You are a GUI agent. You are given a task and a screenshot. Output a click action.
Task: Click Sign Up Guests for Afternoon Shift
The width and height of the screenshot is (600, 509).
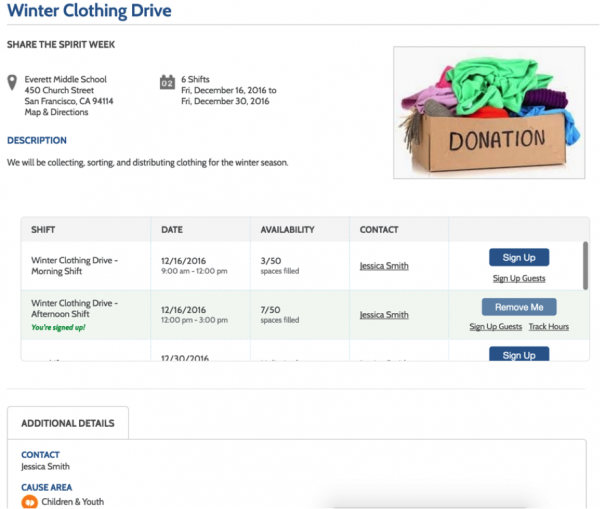coord(496,327)
